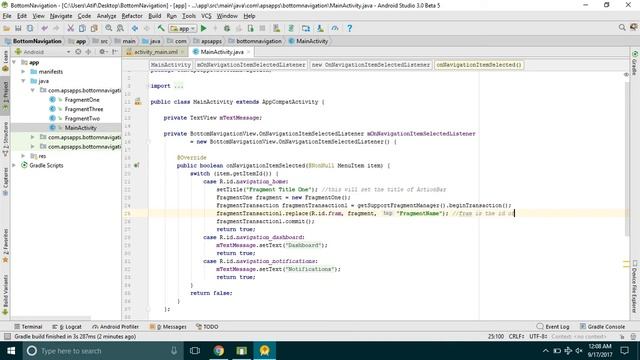640x360 pixels.
Task: Click the Paste icon in toolbar
Action: (94, 28)
